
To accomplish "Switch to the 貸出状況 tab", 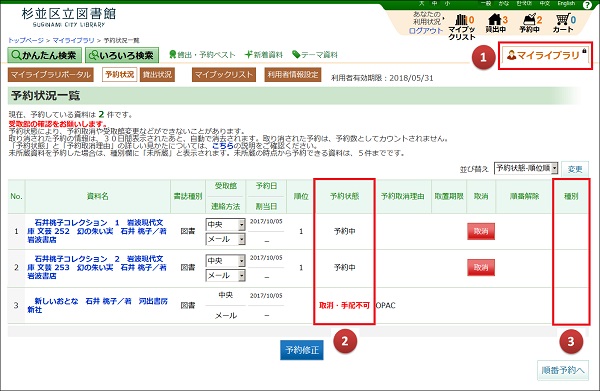I will pos(157,75).
